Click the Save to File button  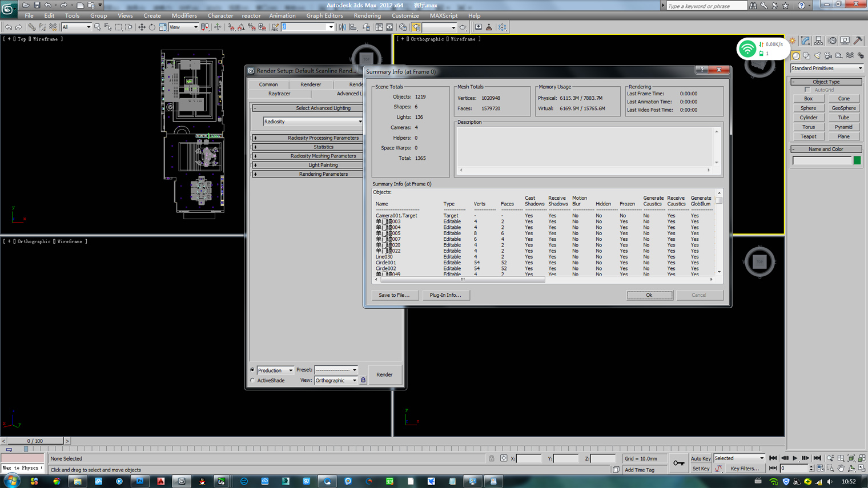tap(394, 295)
